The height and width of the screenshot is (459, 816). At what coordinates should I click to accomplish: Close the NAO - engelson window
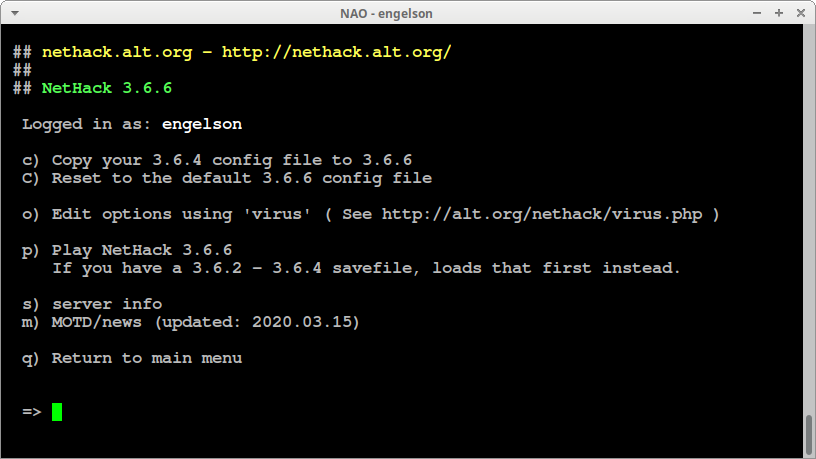click(801, 11)
